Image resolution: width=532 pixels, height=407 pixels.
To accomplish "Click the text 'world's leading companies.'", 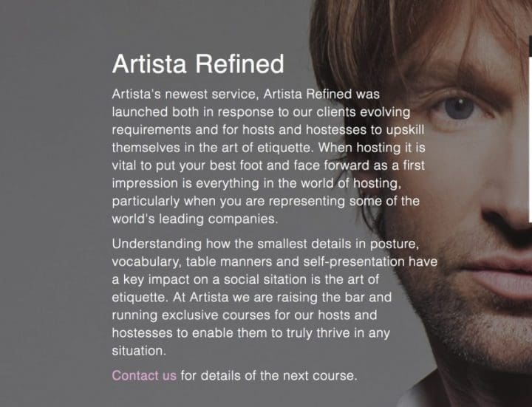I will pos(195,219).
